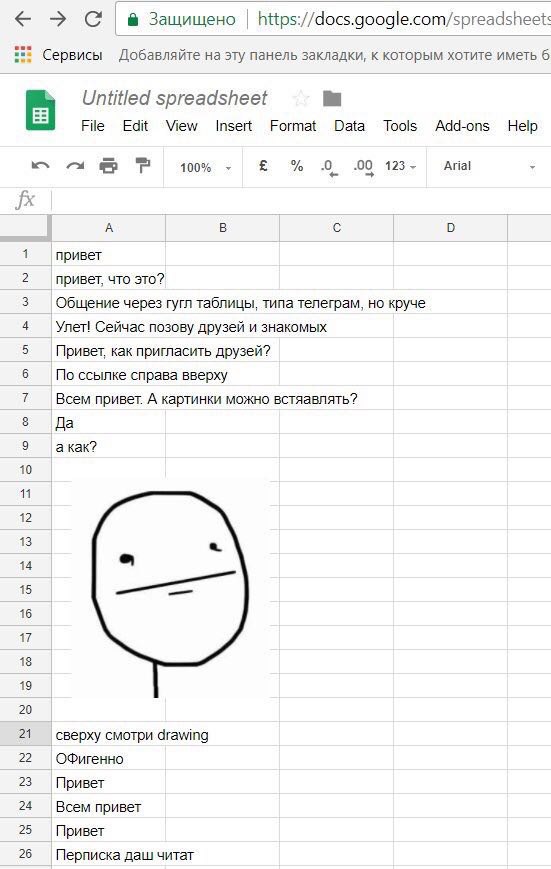Open the Insert menu
The image size is (551, 869).
coord(233,126)
